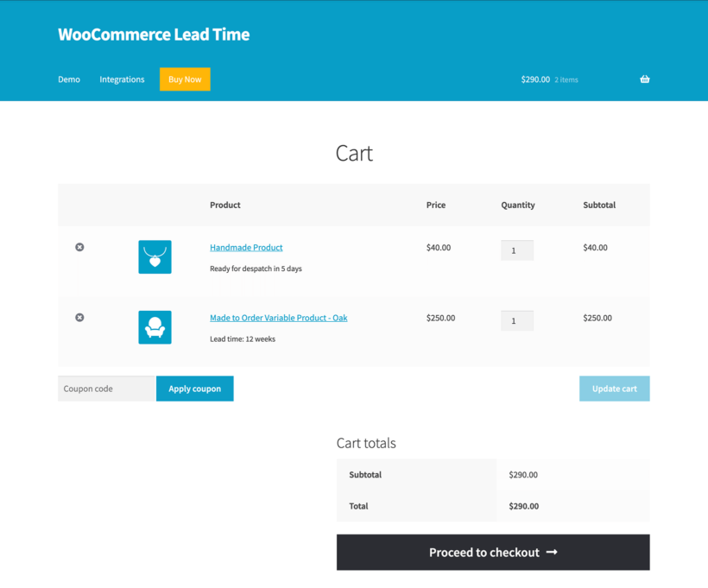This screenshot has width=708, height=588.
Task: Click the WooCommerce Lead Time site title
Action: (154, 35)
